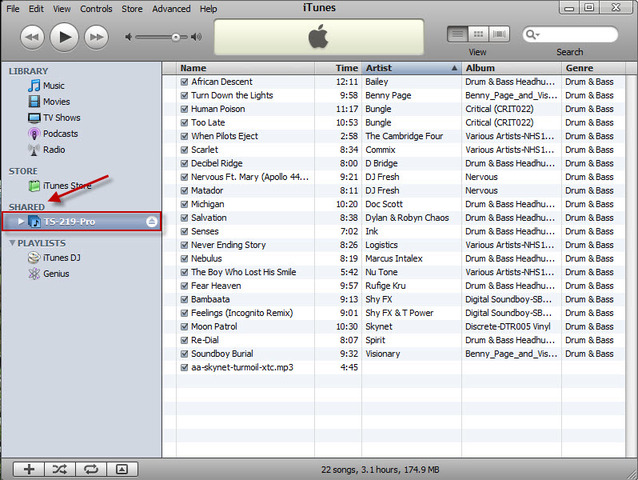The image size is (638, 480).
Task: Click artist Dylan & Robyn Chaos
Action: pyautogui.click(x=407, y=218)
